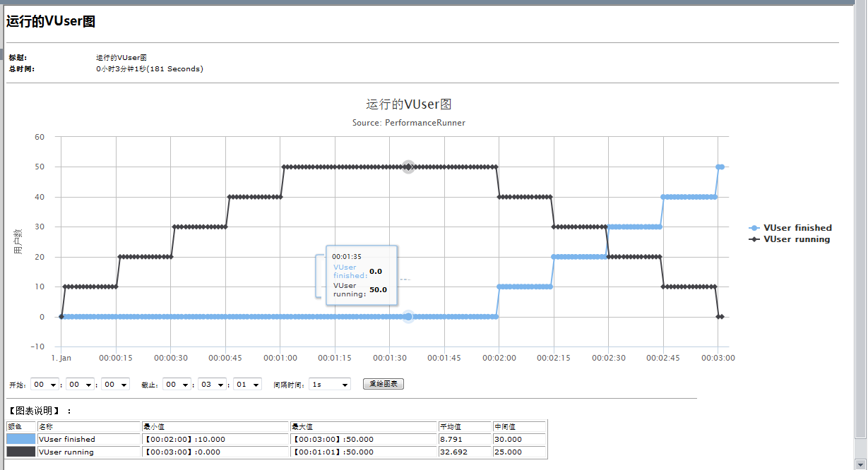Expand the end time minute dropdown showing 03
Screen dimensions: 868x470
212,385
